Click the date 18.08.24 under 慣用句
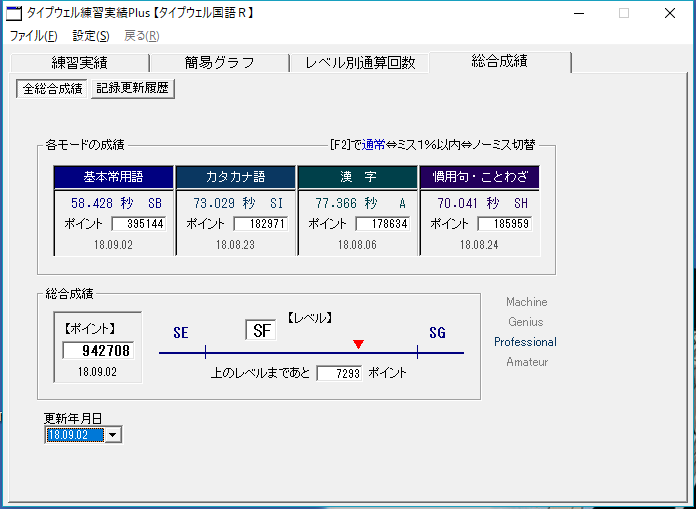 tap(479, 245)
